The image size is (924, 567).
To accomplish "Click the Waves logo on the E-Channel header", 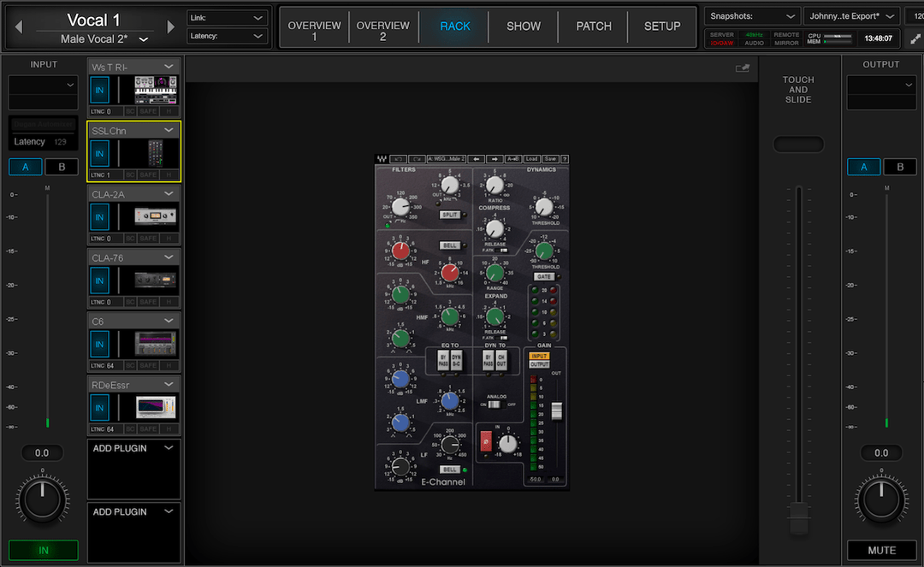I will (383, 159).
